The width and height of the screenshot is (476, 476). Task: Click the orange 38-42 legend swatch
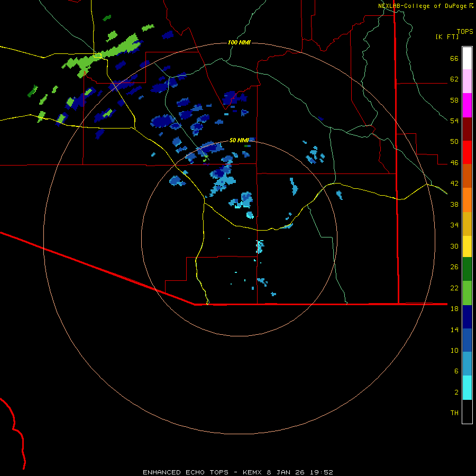pyautogui.click(x=467, y=200)
